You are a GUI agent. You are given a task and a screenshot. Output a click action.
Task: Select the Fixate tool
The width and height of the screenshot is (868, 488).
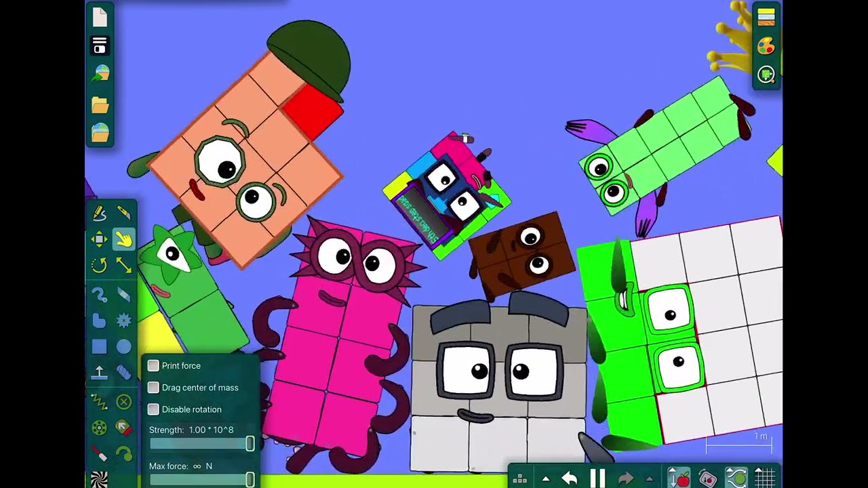pyautogui.click(x=123, y=402)
